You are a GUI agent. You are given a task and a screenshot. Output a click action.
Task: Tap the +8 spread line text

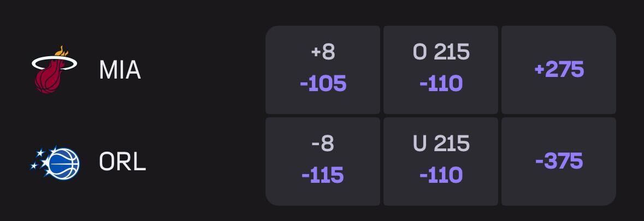click(323, 52)
